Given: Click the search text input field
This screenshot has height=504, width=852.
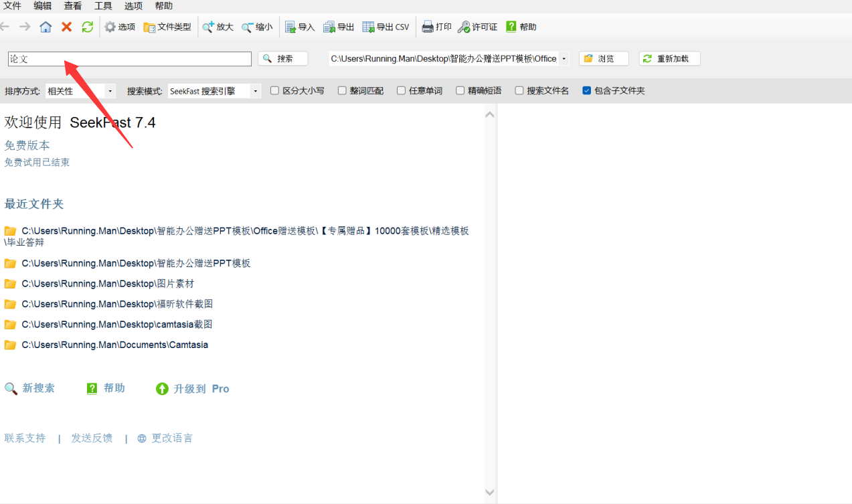Looking at the screenshot, I should coord(130,59).
